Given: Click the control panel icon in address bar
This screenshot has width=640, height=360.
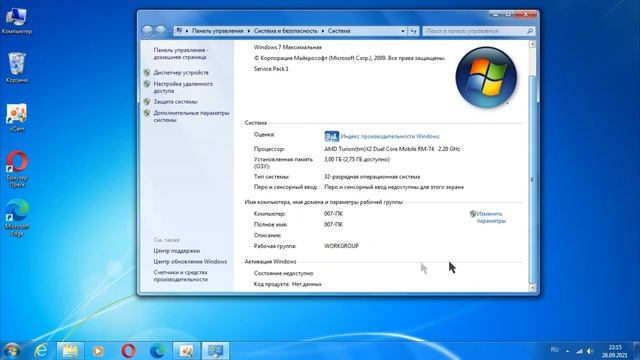Looking at the screenshot, I should (x=179, y=31).
